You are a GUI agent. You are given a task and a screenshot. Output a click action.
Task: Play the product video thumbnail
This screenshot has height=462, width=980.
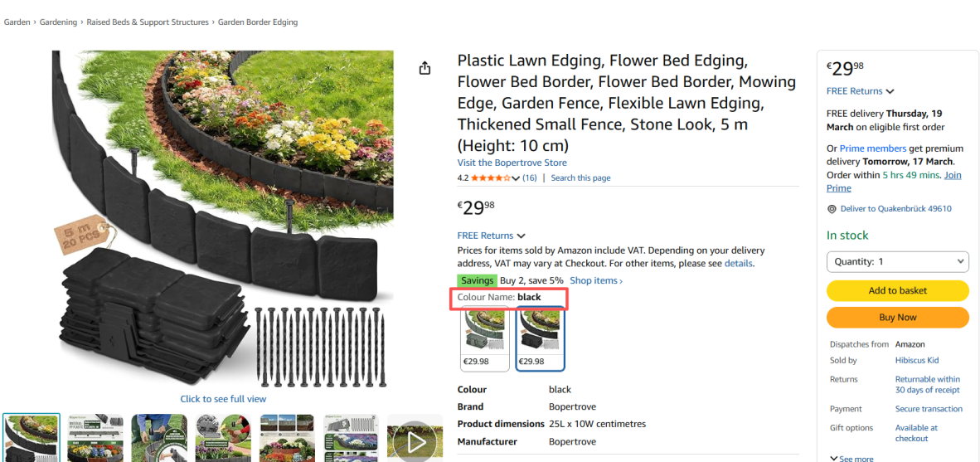point(415,441)
